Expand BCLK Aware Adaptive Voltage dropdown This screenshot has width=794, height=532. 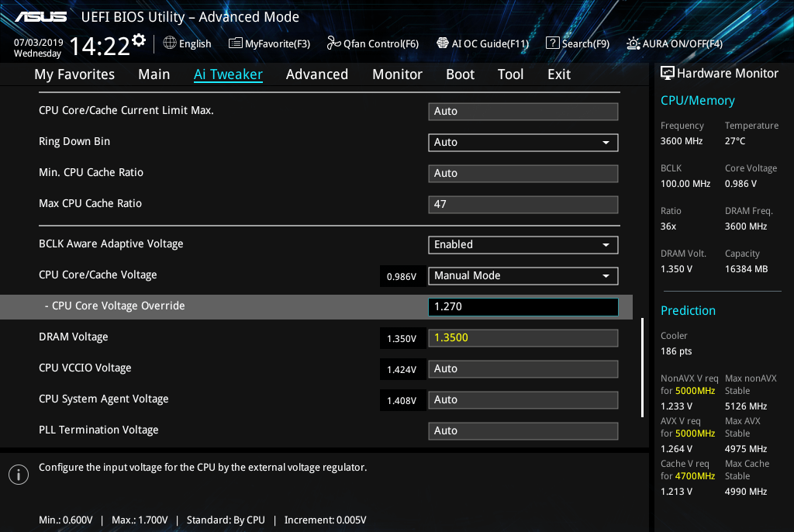[x=523, y=245]
